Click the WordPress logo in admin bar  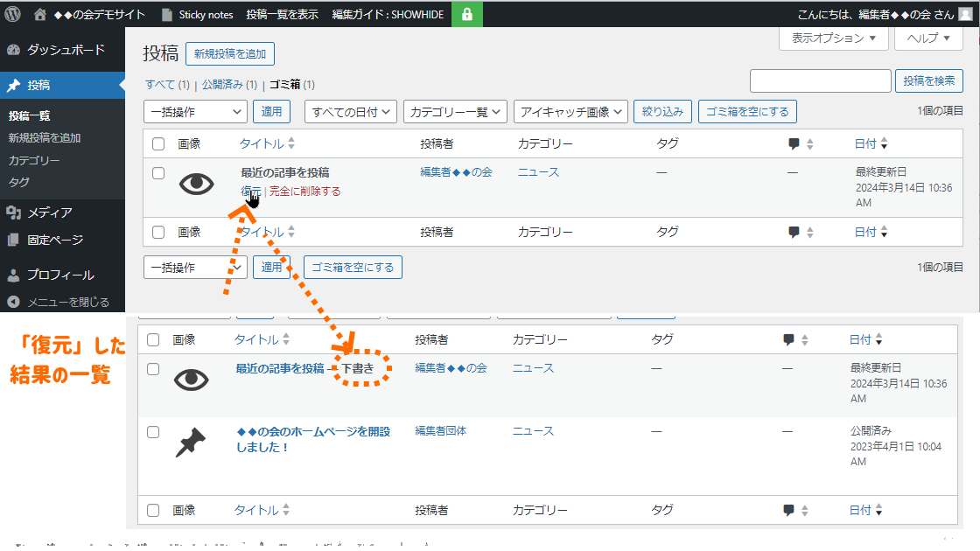12,15
